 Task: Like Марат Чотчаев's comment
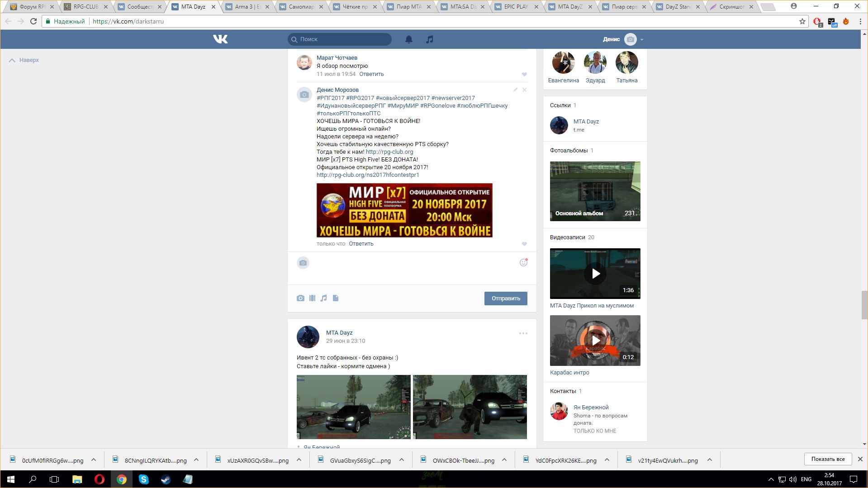point(524,75)
